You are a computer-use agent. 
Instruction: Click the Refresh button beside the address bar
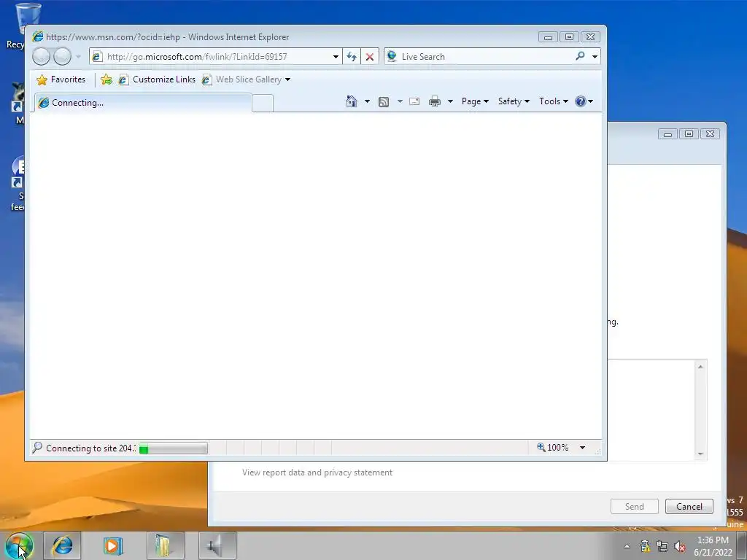352,57
